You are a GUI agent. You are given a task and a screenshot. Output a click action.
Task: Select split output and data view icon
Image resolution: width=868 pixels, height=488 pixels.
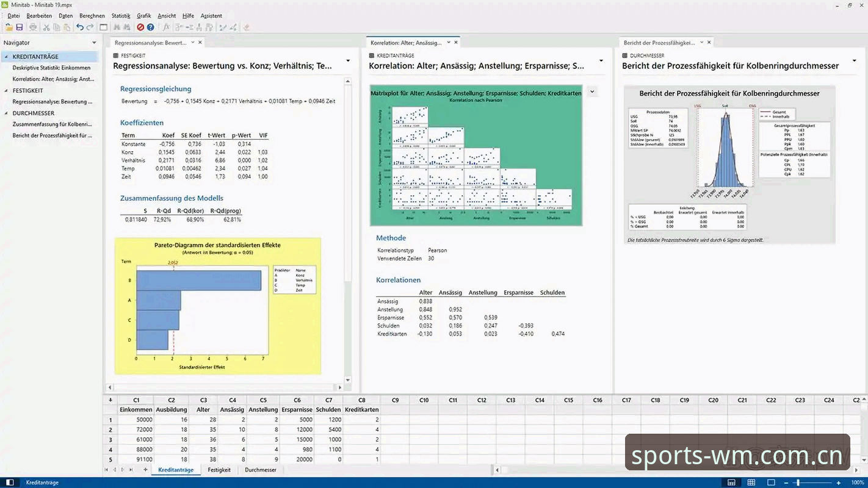[731, 483]
